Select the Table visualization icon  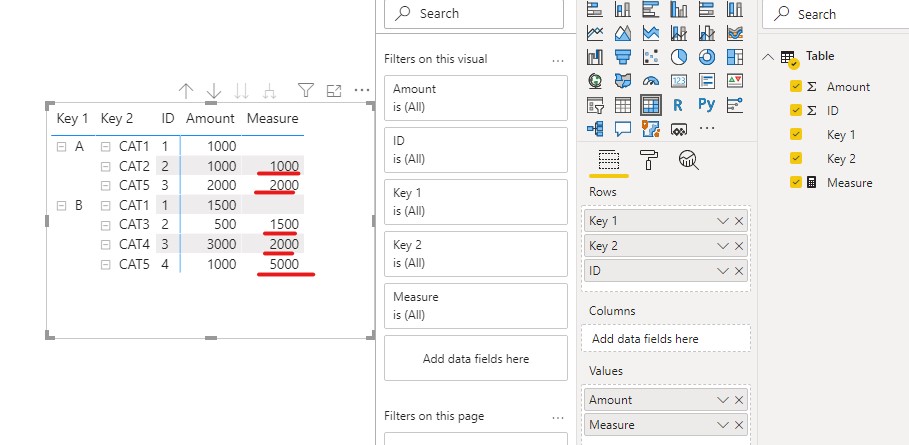623,105
